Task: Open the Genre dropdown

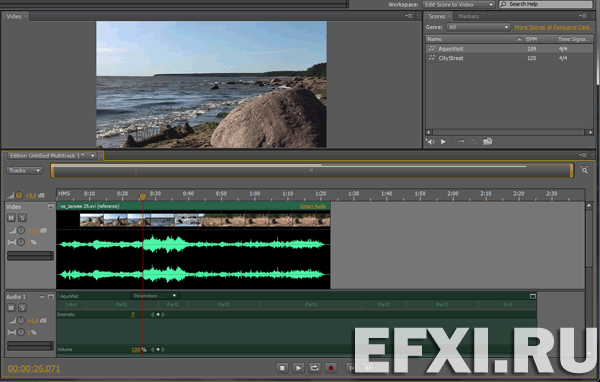Action: pos(478,27)
